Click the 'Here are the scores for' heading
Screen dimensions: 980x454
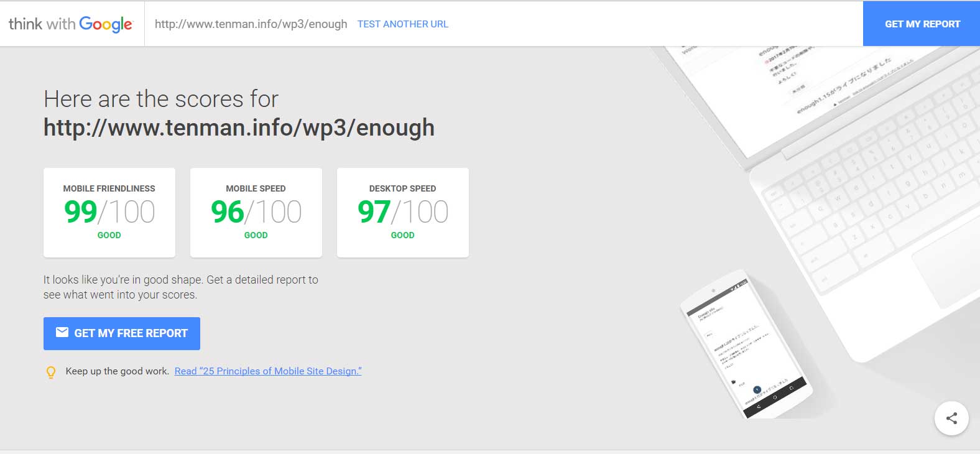coord(161,99)
